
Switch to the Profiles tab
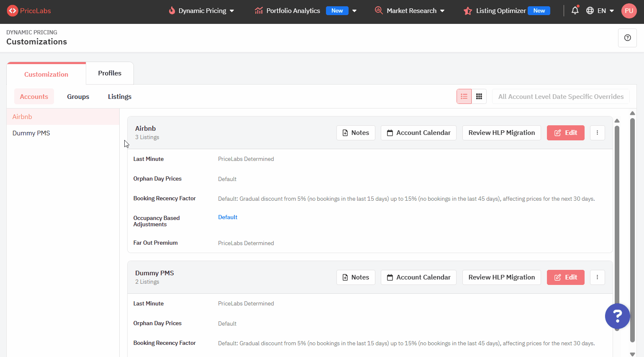(110, 73)
